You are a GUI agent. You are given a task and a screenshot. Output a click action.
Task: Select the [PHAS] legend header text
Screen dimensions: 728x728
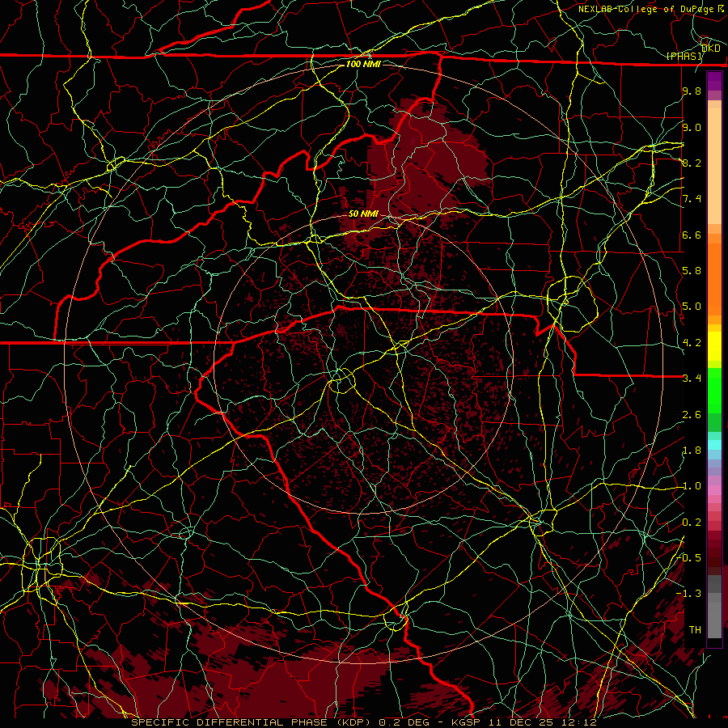[x=684, y=56]
